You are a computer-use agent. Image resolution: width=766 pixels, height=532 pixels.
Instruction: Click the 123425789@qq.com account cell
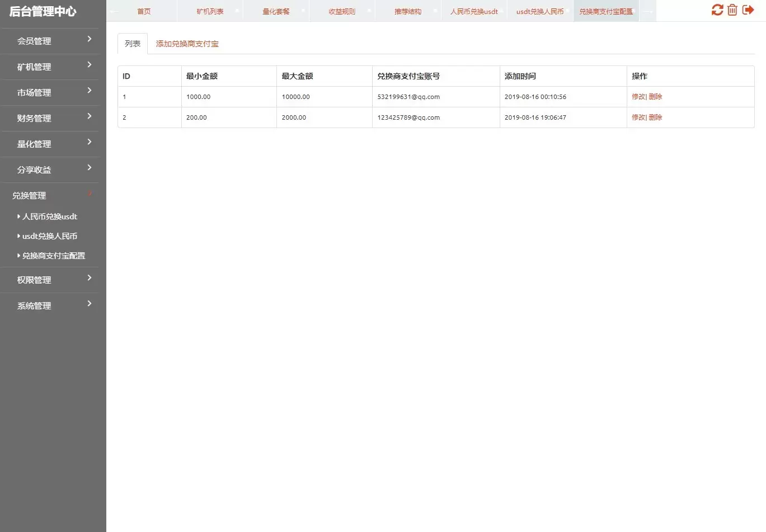(x=436, y=117)
